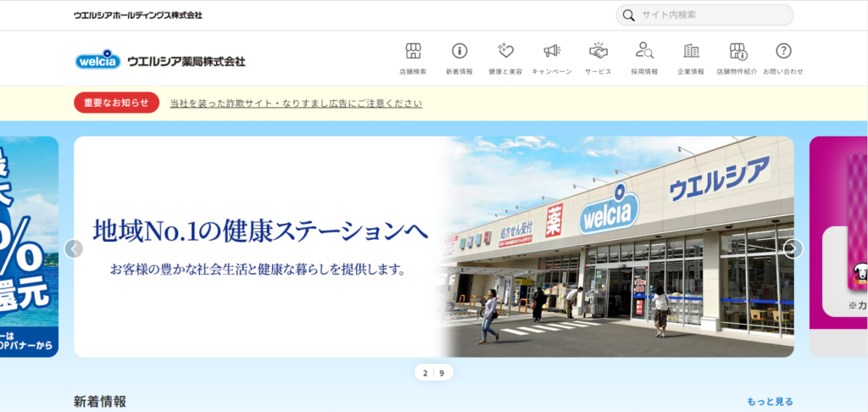Image resolution: width=868 pixels, height=412 pixels.
Task: Click the right pink card banner
Action: click(838, 247)
